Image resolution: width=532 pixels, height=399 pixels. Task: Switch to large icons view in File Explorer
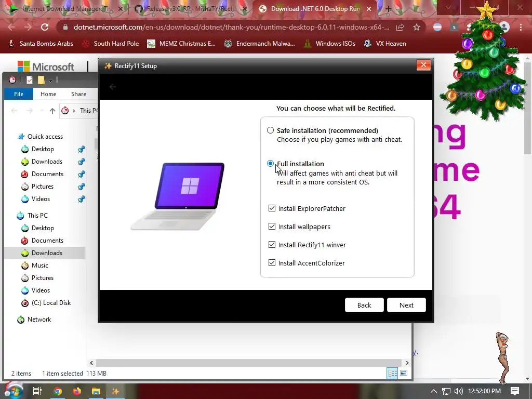coord(404,373)
